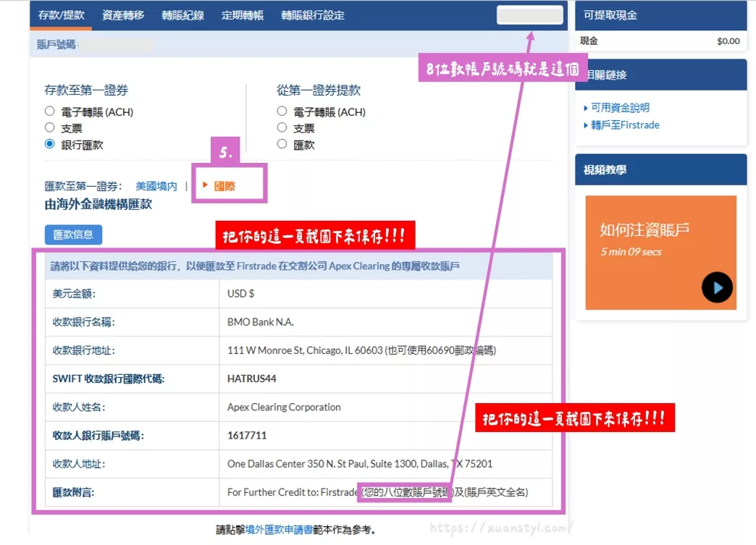Click the For Further Credit memo text
This screenshot has height=545, width=756.
[377, 492]
